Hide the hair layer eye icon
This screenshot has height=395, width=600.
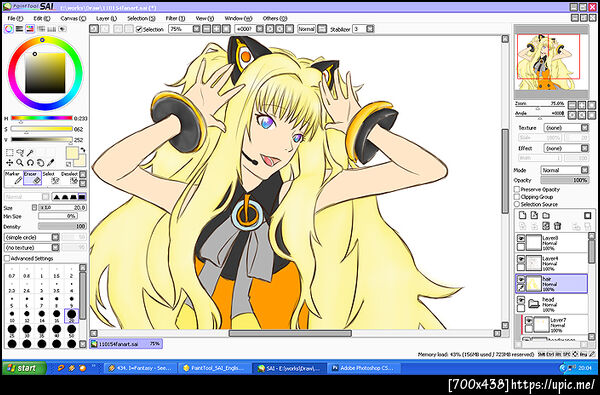521,280
